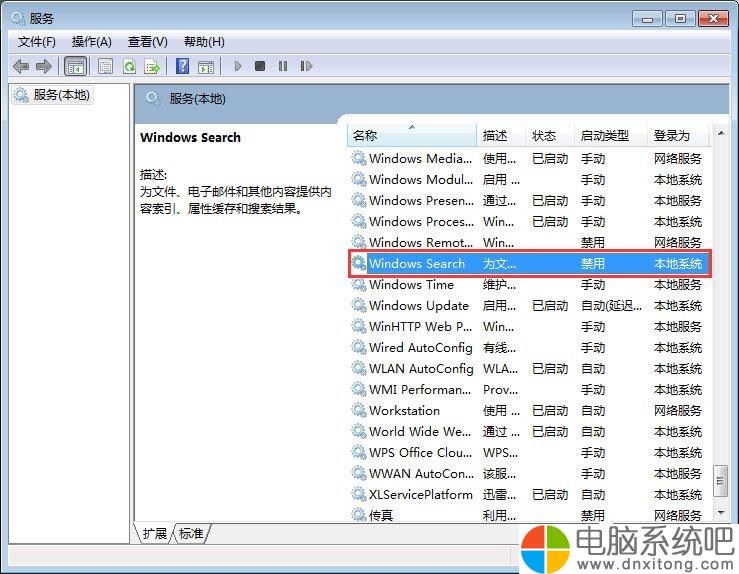The height and width of the screenshot is (574, 739).
Task: Click gear icon of Windows Search row
Action: [359, 263]
